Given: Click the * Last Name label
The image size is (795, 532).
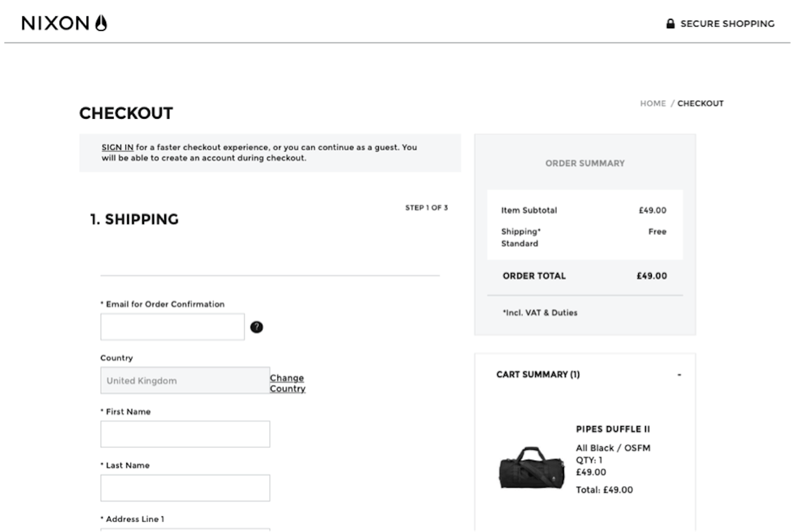Looking at the screenshot, I should click(x=125, y=465).
